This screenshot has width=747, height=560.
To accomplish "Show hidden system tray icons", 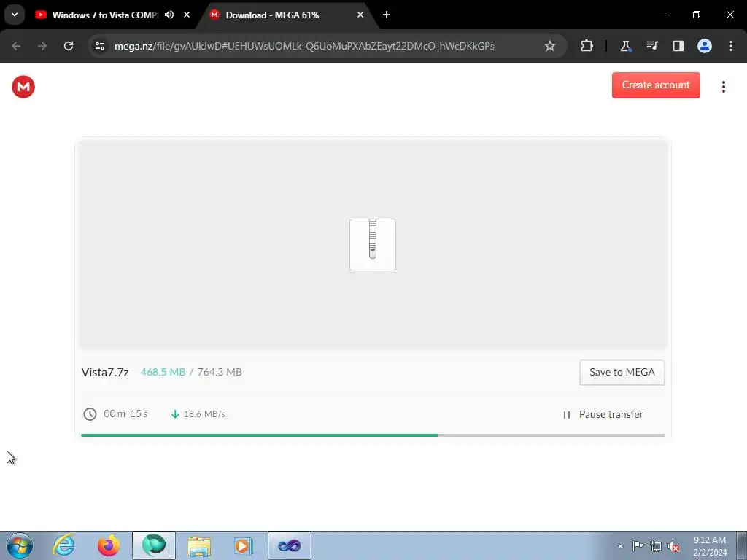I will tap(620, 546).
